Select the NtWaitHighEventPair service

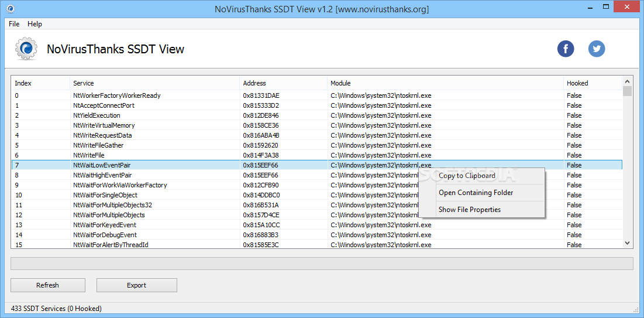[x=103, y=175]
